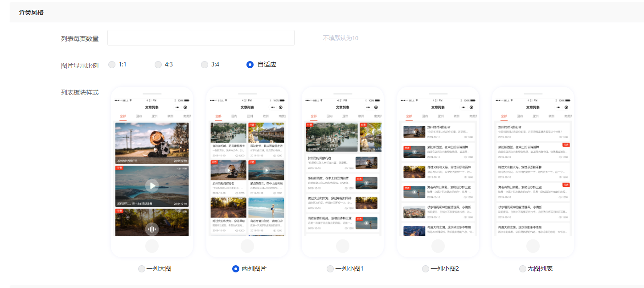Click the 一列小图1 phone preview thumbnail
The image size is (644, 288).
coord(343,172)
